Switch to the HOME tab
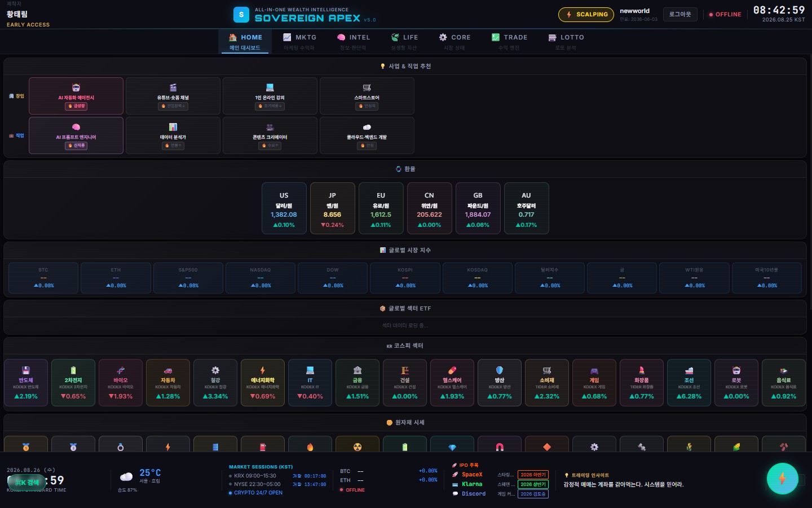The image size is (812, 508). 245,42
